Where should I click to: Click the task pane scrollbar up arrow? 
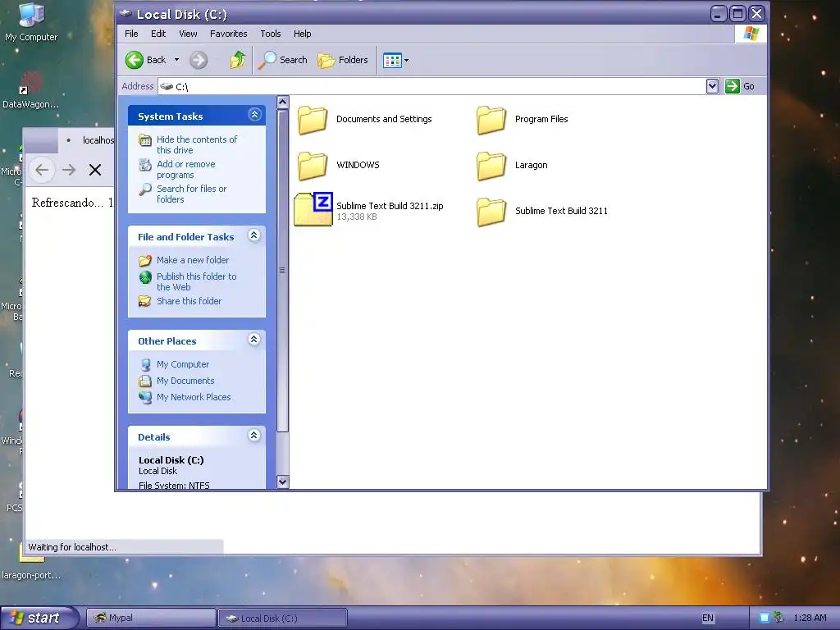pyautogui.click(x=282, y=102)
